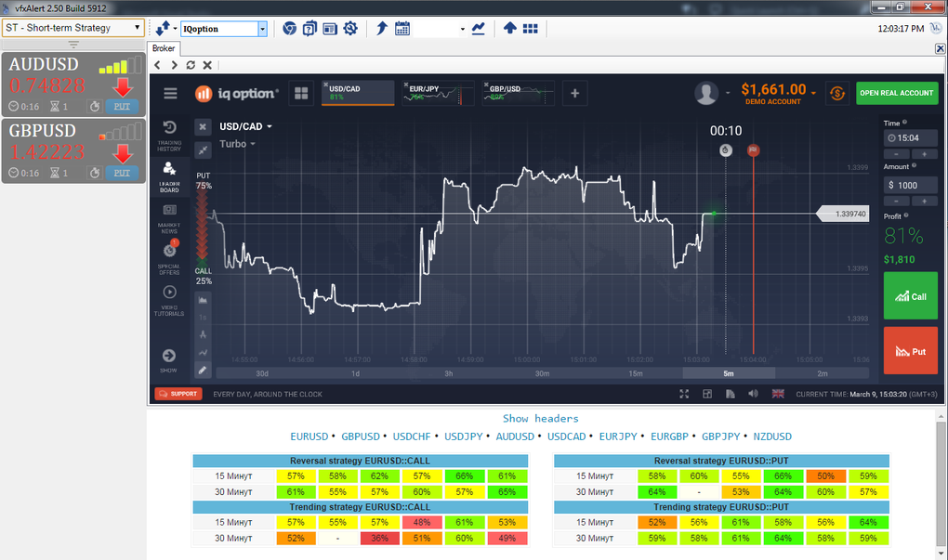The width and height of the screenshot is (948, 560).
Task: Click the help question-mark toolbar icon
Action: click(309, 29)
